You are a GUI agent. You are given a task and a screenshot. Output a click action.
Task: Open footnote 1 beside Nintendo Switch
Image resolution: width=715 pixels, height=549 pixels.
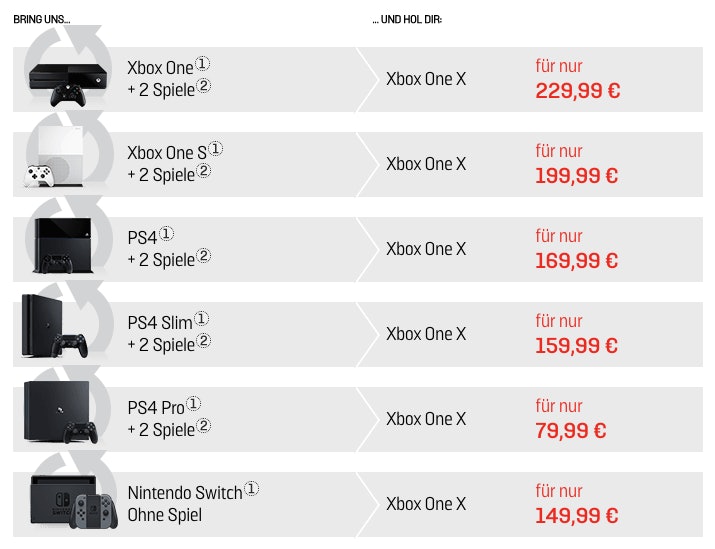[x=252, y=488]
